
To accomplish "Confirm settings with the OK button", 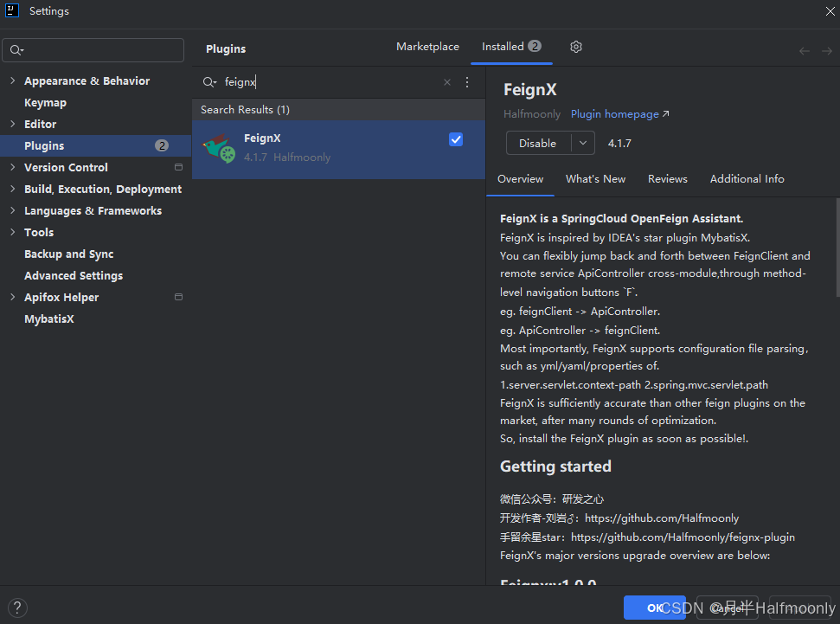I will (655, 608).
